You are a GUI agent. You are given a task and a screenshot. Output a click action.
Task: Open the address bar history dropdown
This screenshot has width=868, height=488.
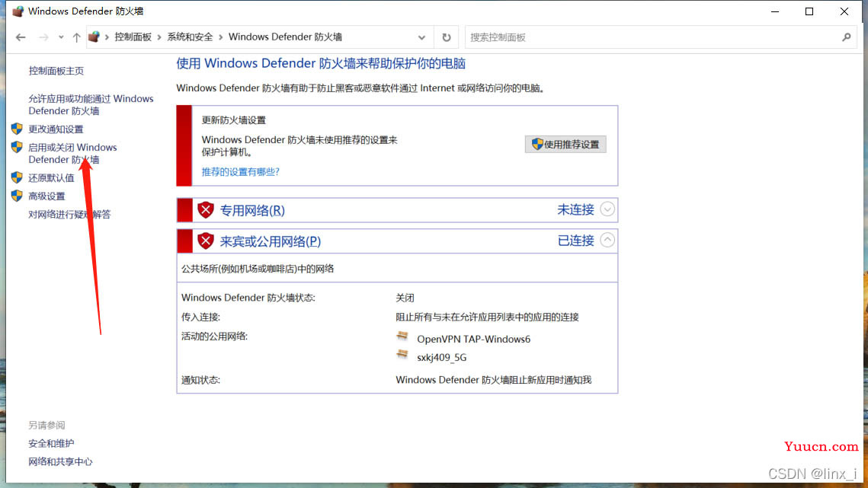click(x=422, y=37)
